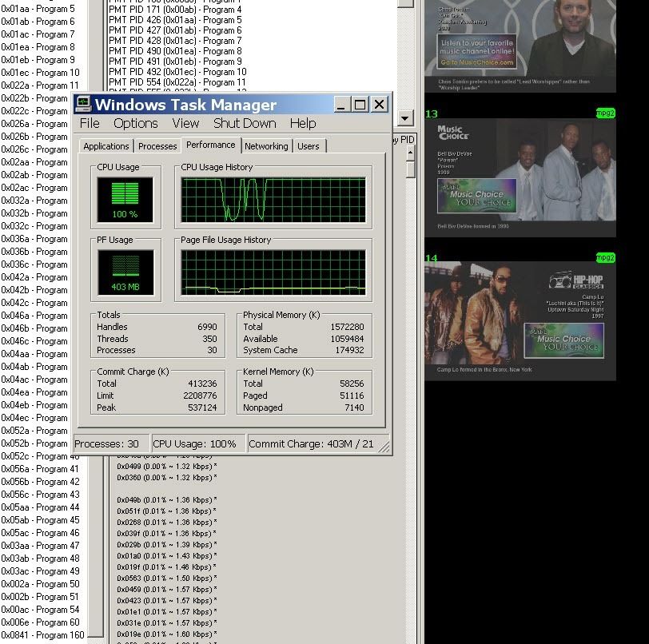Click 'PMT PID 554 (0x022a) - Program 11' row
The height and width of the screenshot is (644, 649).
(177, 82)
